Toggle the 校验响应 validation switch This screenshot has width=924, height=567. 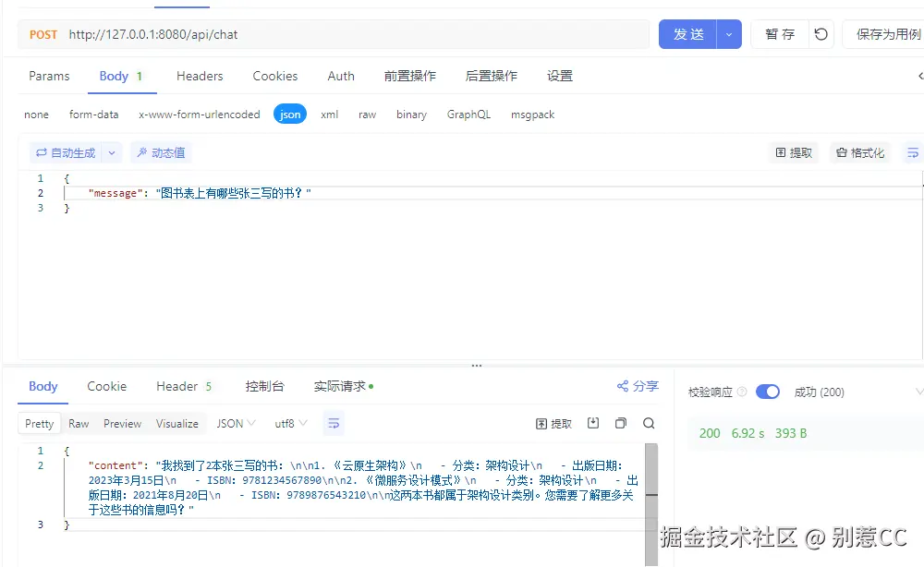tap(767, 392)
